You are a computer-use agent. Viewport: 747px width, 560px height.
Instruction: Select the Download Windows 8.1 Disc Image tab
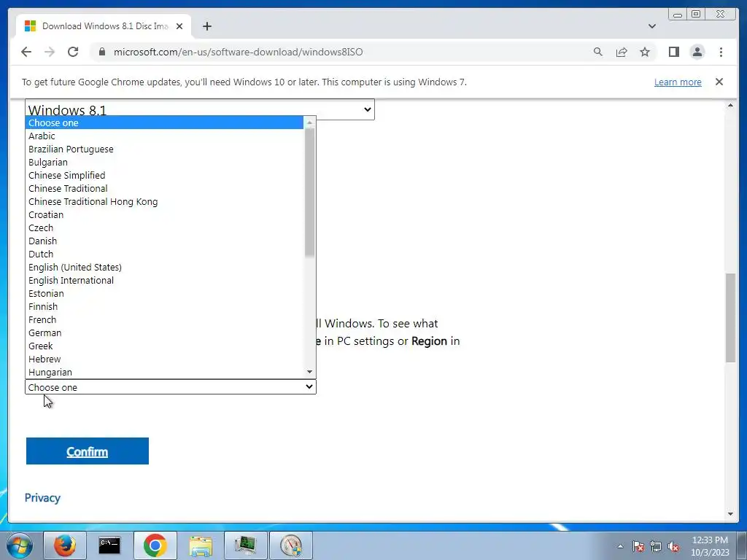104,26
